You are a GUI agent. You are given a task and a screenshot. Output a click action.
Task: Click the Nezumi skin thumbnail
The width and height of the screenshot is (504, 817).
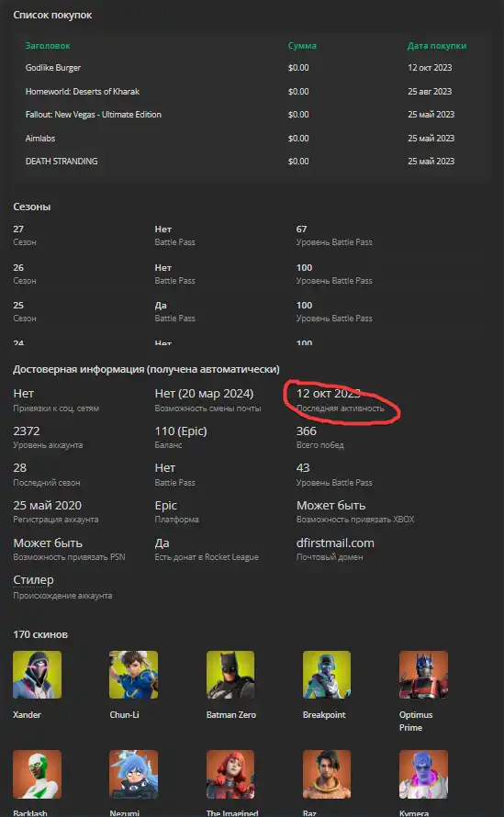pyautogui.click(x=133, y=774)
